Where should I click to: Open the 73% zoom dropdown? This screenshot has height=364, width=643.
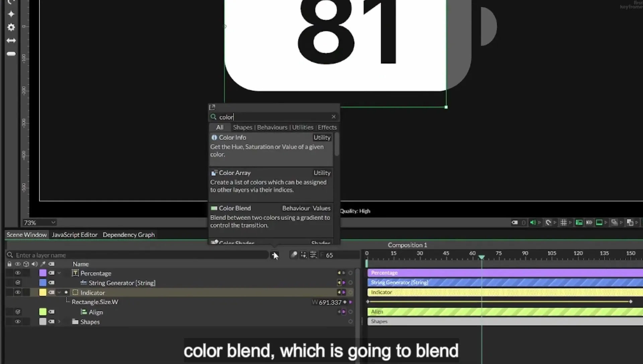(40, 222)
